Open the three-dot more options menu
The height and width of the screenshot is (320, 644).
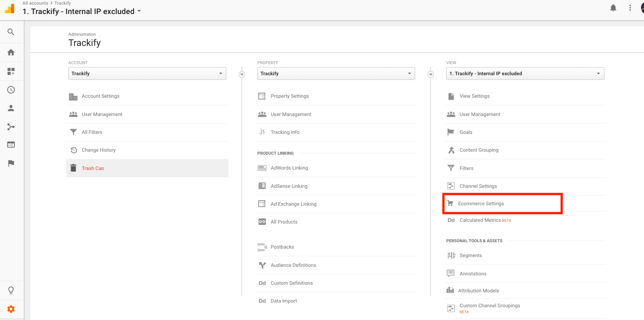pos(630,8)
